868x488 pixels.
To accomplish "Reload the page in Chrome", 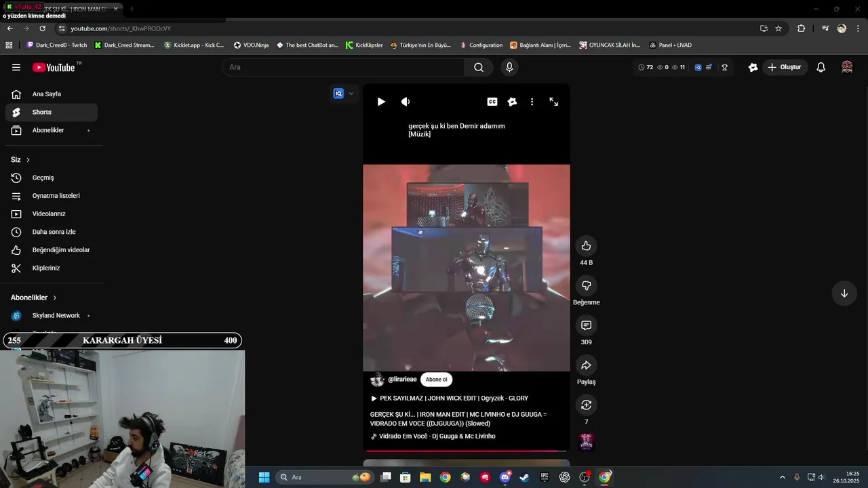I will click(x=42, y=28).
